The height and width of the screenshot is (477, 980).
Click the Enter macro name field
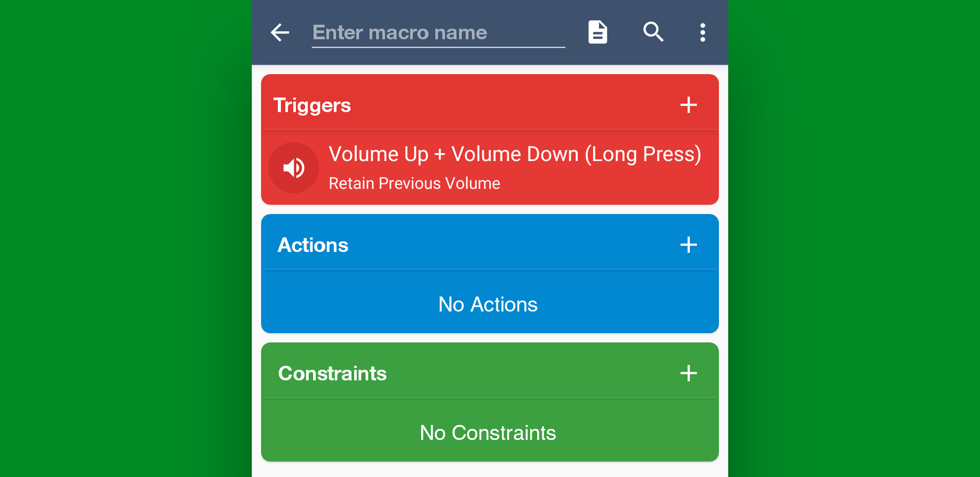pyautogui.click(x=438, y=33)
